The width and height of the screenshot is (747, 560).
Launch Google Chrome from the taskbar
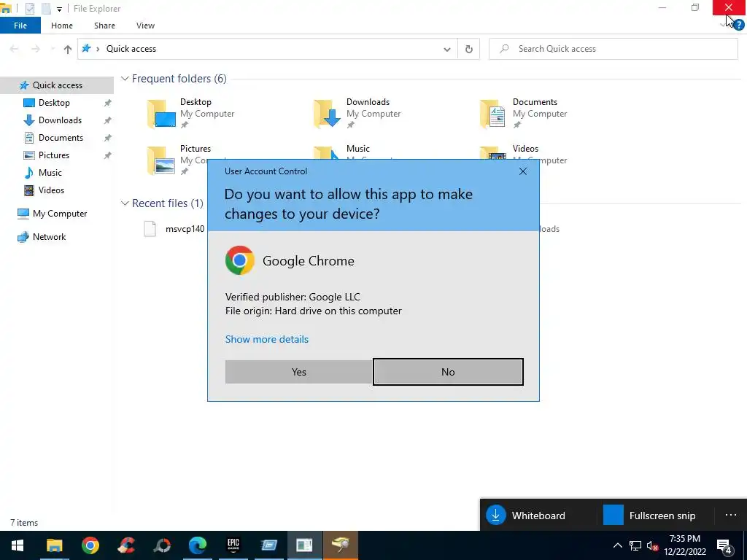(x=90, y=545)
